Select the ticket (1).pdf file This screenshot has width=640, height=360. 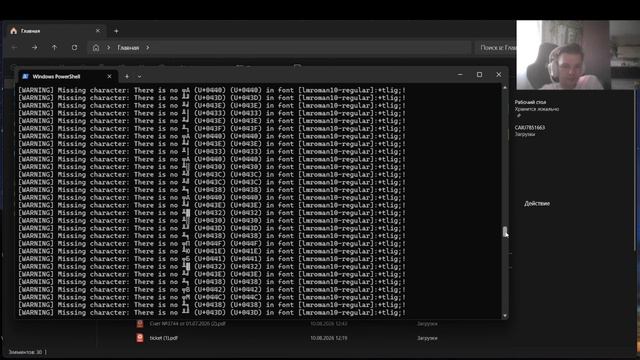coord(163,338)
